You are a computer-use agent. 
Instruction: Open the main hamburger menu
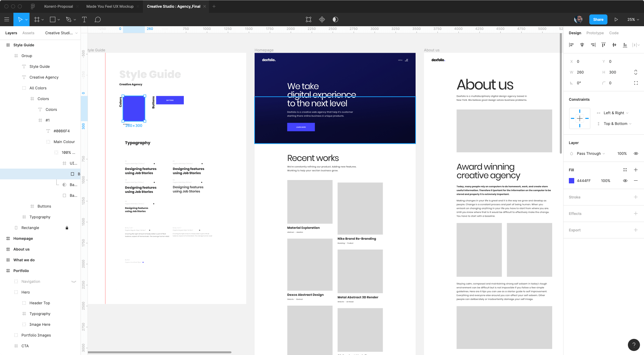tap(7, 19)
